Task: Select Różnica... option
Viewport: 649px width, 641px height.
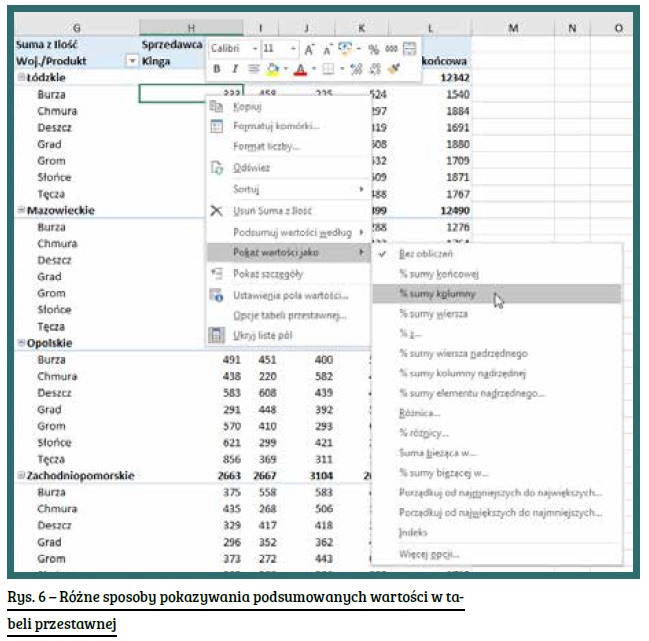Action: (x=497, y=413)
